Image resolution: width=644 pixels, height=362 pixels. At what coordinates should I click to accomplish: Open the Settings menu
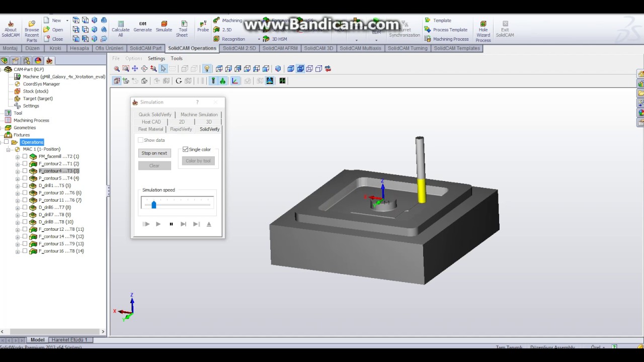point(156,58)
